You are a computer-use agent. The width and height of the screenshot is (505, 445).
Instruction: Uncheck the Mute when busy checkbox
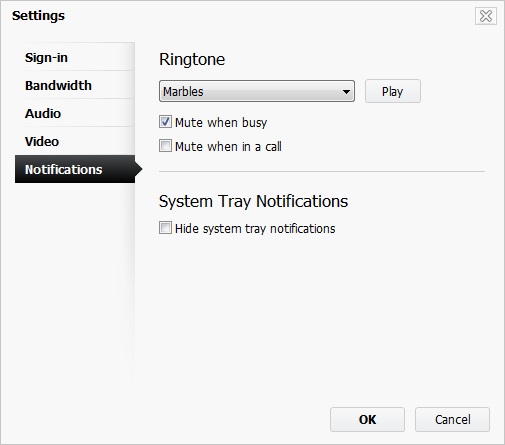(165, 122)
